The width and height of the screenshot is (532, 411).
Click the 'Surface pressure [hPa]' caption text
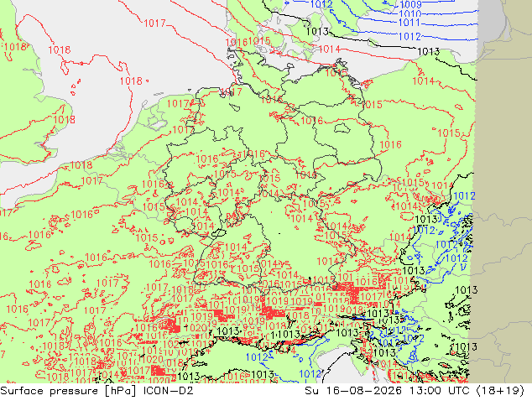click(69, 391)
